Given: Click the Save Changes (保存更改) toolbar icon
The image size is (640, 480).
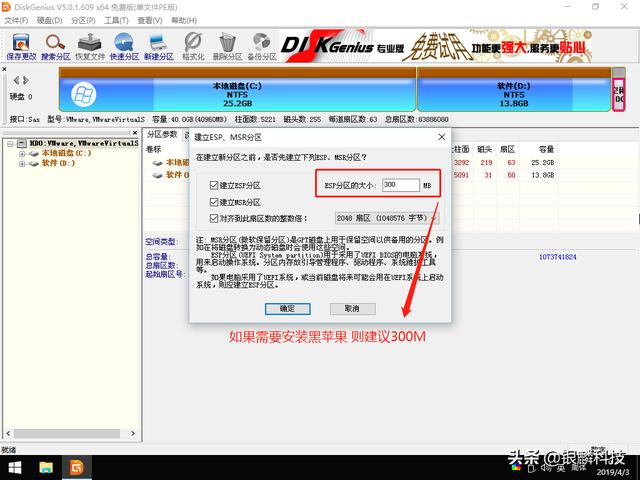Looking at the screenshot, I should click(21, 47).
